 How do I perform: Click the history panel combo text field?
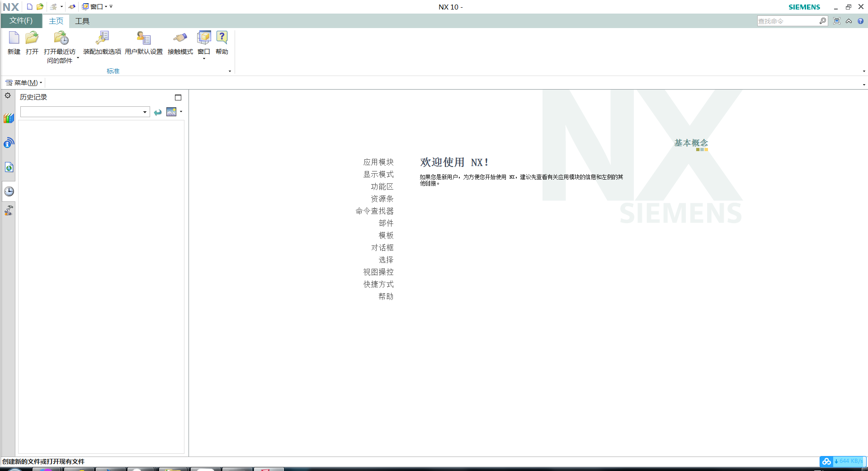[x=81, y=112]
